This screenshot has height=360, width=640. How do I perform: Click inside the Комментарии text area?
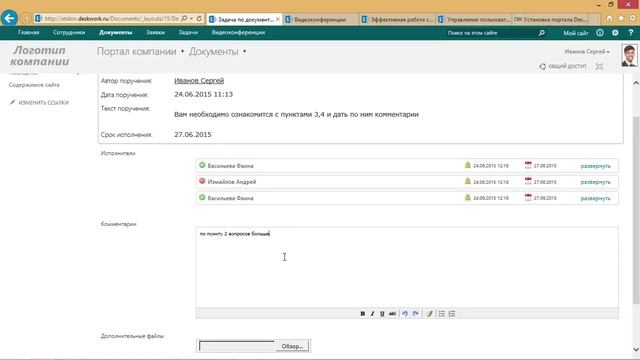407,267
